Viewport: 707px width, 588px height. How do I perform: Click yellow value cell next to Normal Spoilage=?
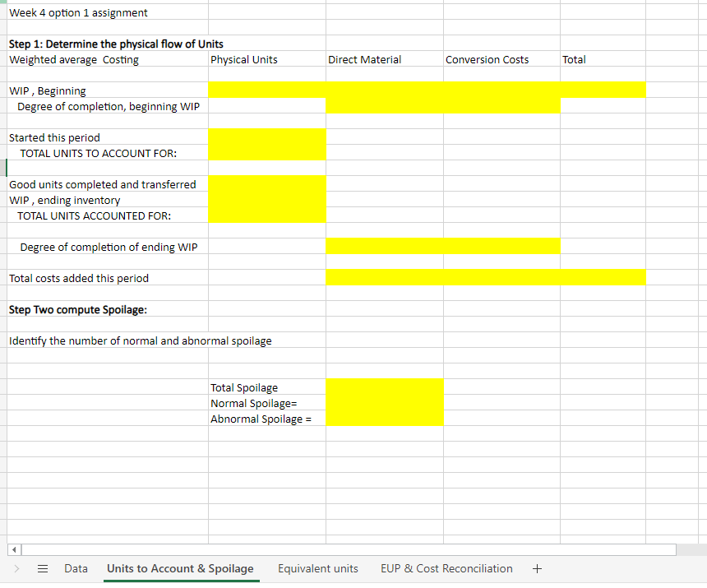tap(385, 403)
